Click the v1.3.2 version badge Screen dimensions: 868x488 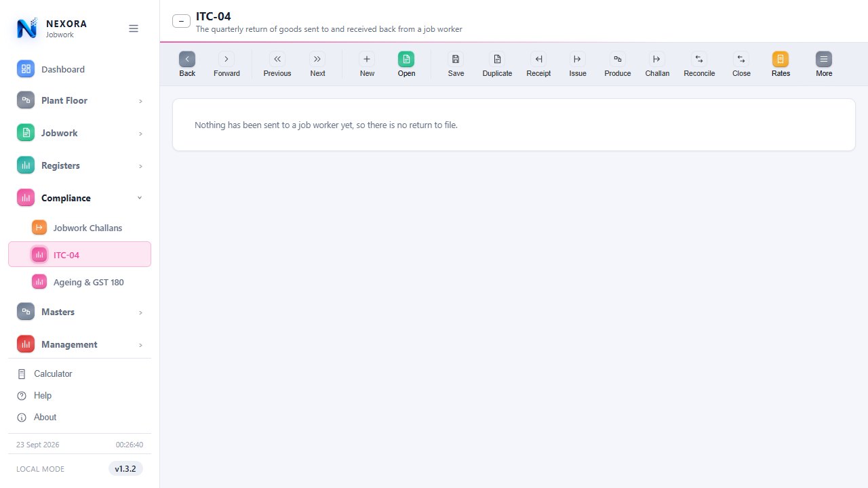125,468
